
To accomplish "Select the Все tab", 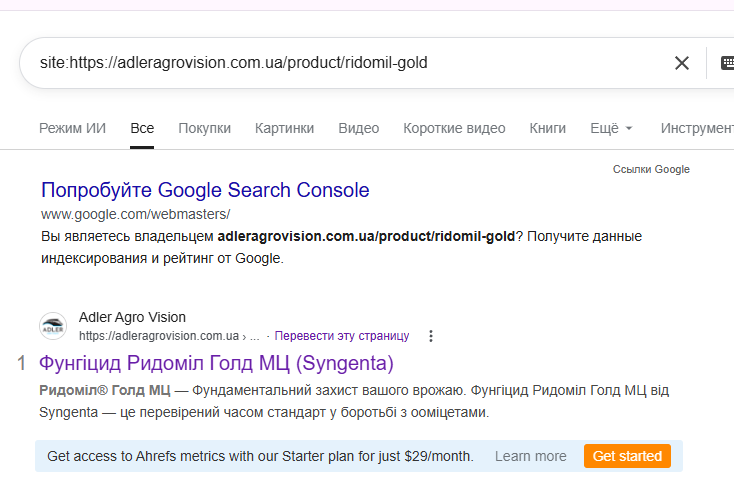I will 142,128.
